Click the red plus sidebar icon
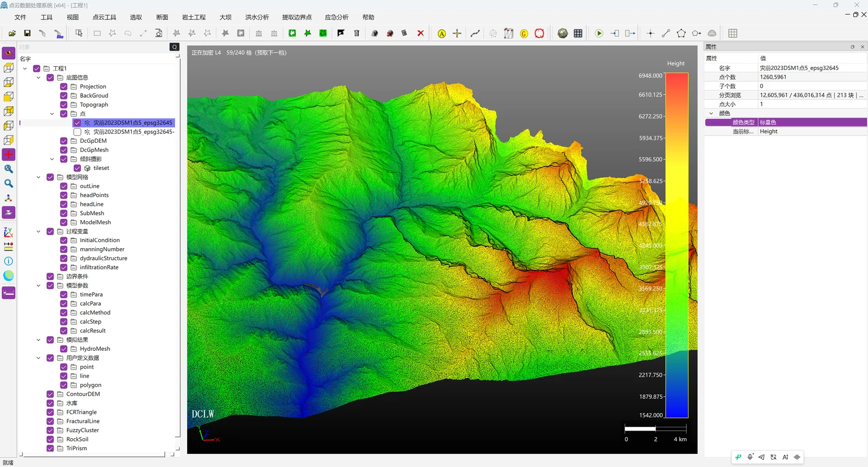This screenshot has width=868, height=467. pyautogui.click(x=9, y=155)
